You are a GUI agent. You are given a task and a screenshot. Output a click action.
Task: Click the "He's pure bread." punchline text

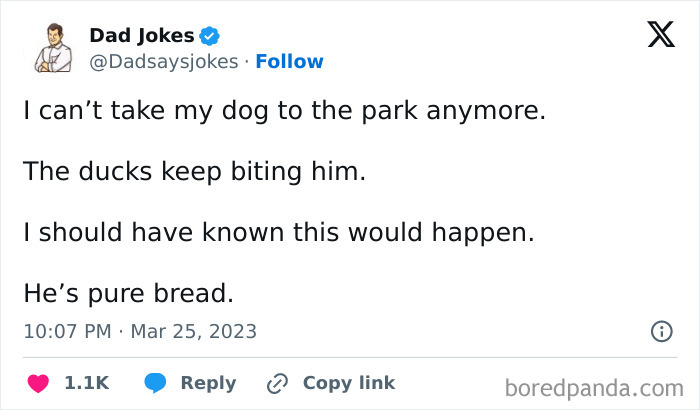(x=129, y=293)
